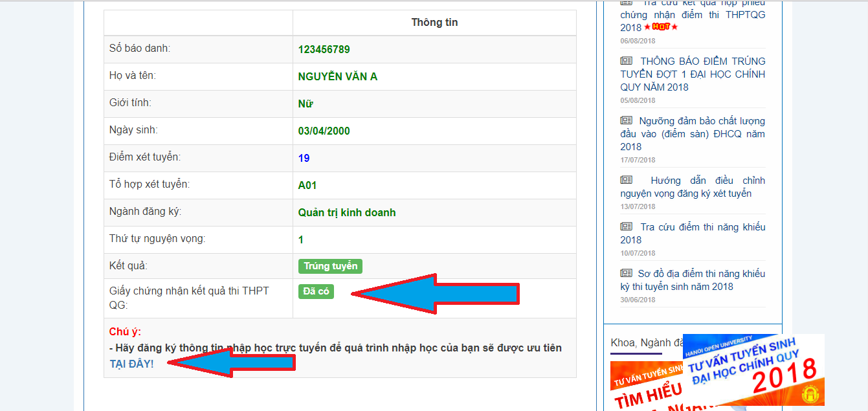Click the green Trúng tuyển result badge
This screenshot has height=411, width=868.
(x=330, y=266)
